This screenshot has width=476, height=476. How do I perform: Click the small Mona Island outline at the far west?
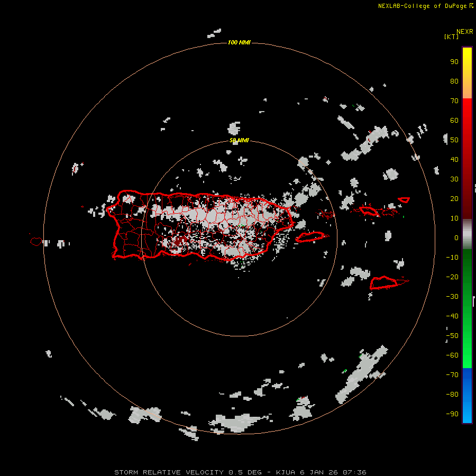(x=36, y=242)
